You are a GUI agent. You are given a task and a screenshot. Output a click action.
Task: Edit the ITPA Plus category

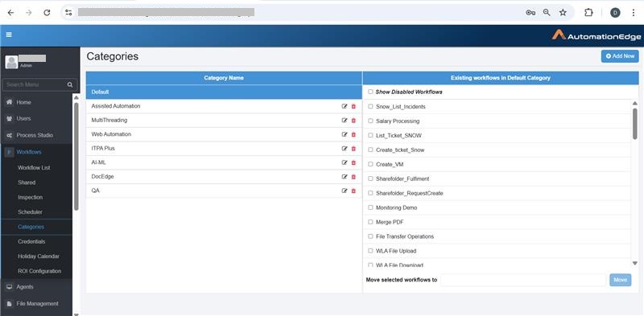point(345,149)
